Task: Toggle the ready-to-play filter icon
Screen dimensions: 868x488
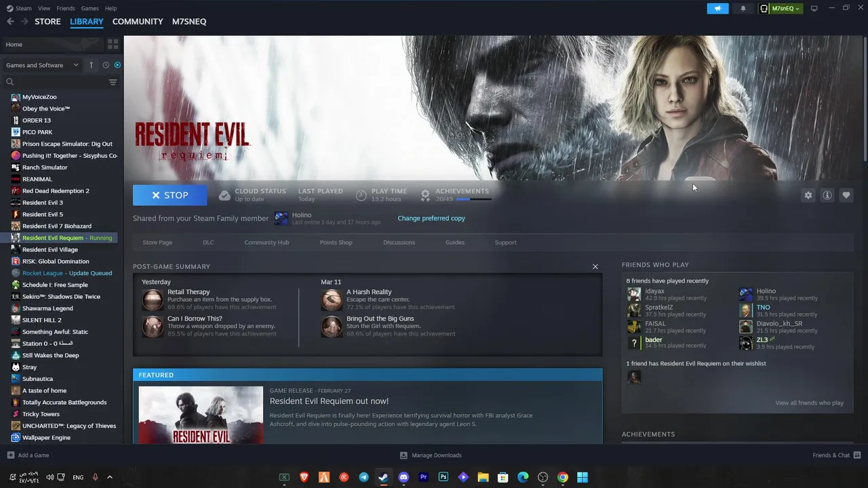Action: tap(117, 65)
